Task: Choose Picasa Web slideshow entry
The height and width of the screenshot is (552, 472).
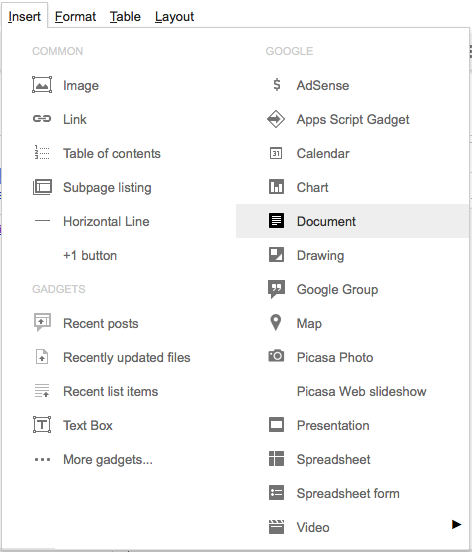Action: (361, 391)
